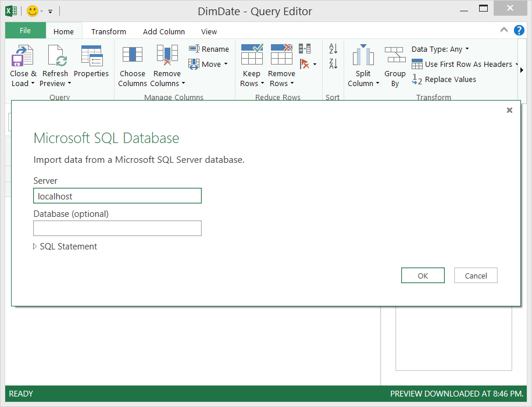Screen dimensions: 532x407
Task: Click the Remove Rows icon
Action: click(282, 55)
